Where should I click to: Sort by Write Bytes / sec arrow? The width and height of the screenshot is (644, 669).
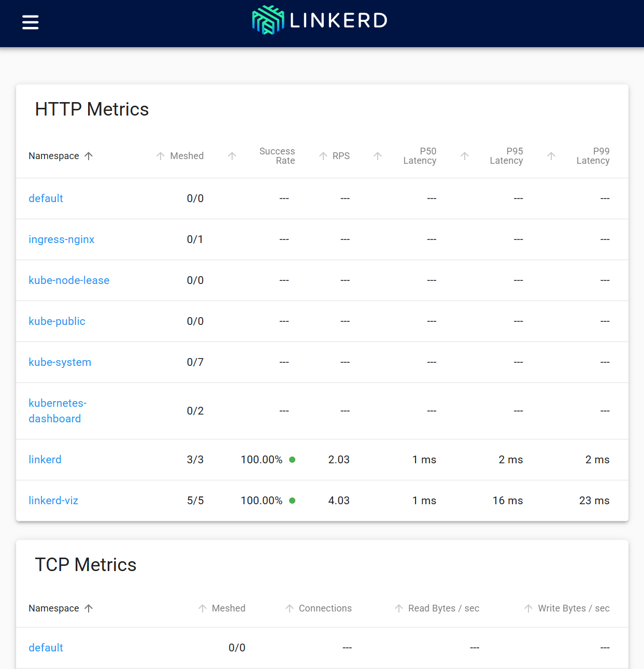pyautogui.click(x=528, y=608)
